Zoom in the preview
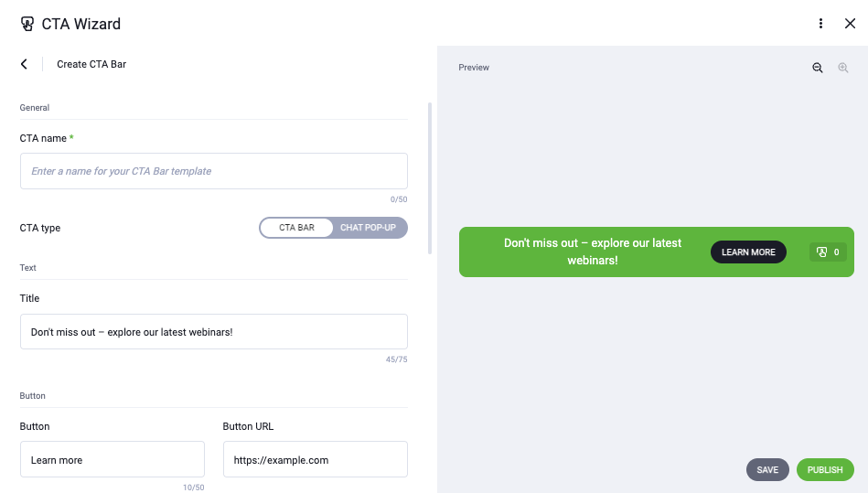The height and width of the screenshot is (493, 868). 842,68
